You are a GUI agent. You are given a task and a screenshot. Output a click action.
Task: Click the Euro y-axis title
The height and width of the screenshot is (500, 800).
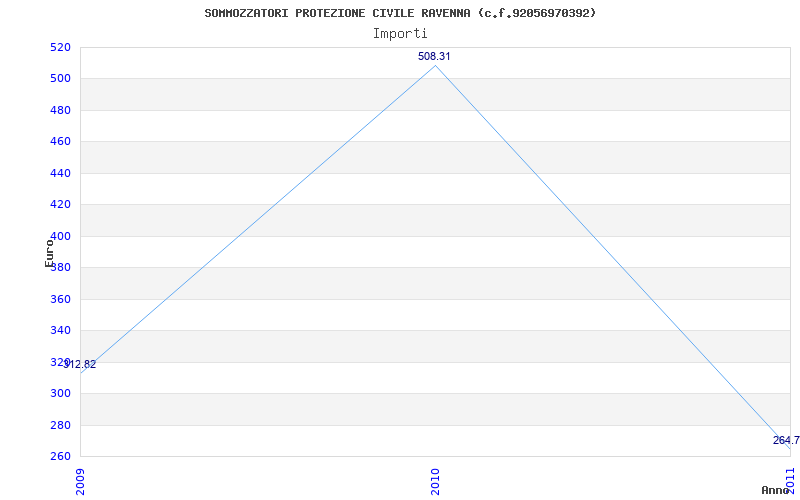(x=49, y=254)
